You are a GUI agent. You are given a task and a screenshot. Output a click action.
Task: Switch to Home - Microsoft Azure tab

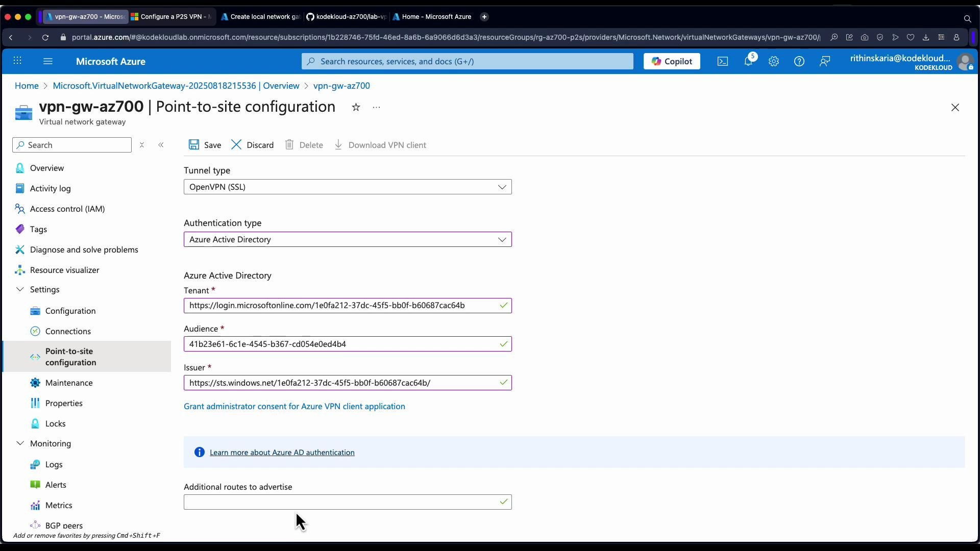[432, 17]
